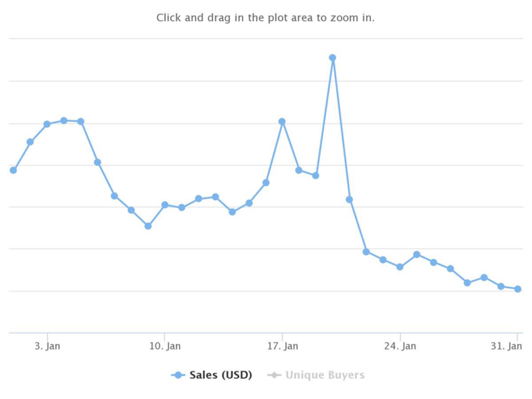The width and height of the screenshot is (532, 399).
Task: Click the 17. Jan axis label
Action: [x=283, y=346]
